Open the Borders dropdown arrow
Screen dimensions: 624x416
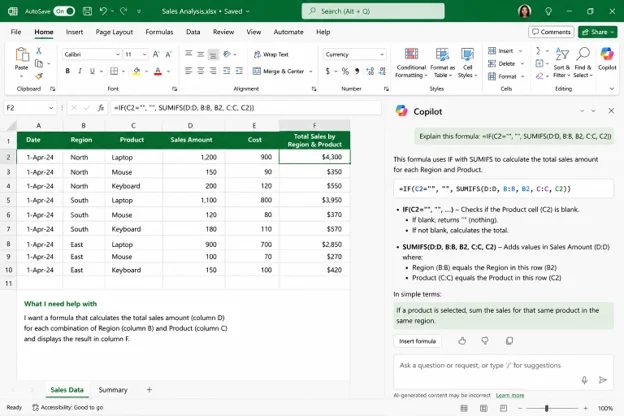123,71
